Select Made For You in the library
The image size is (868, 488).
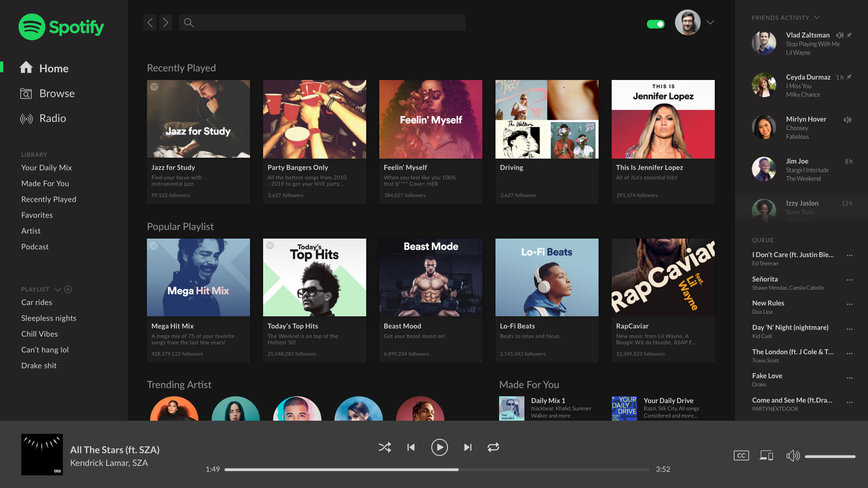pos(45,183)
